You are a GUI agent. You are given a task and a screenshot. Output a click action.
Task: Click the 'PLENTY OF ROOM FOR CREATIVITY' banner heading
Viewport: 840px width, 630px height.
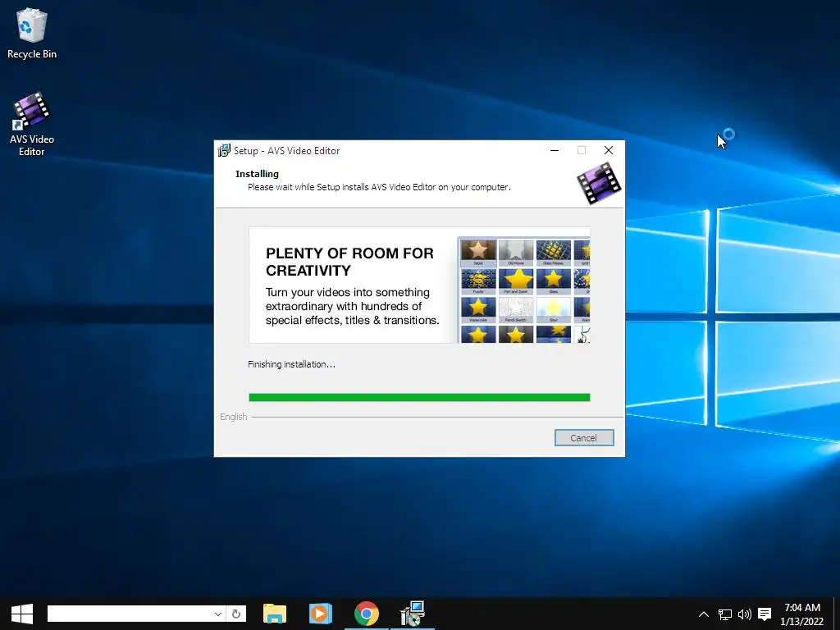coord(349,262)
